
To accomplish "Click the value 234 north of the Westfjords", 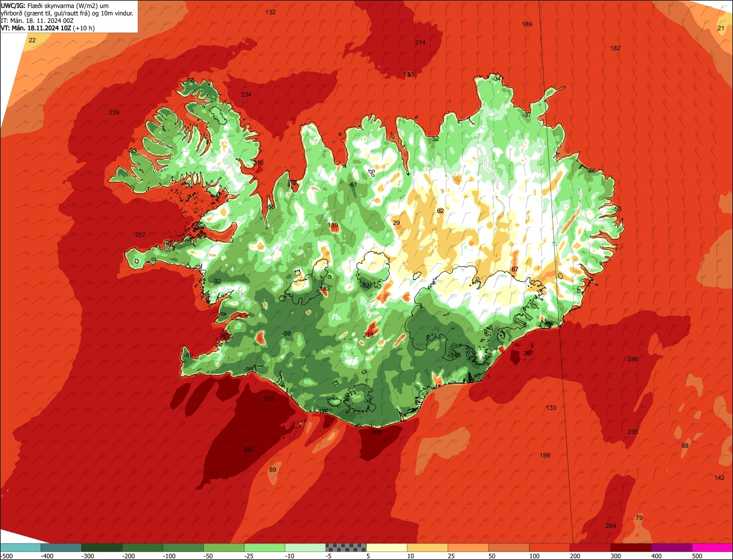I will pos(246,94).
